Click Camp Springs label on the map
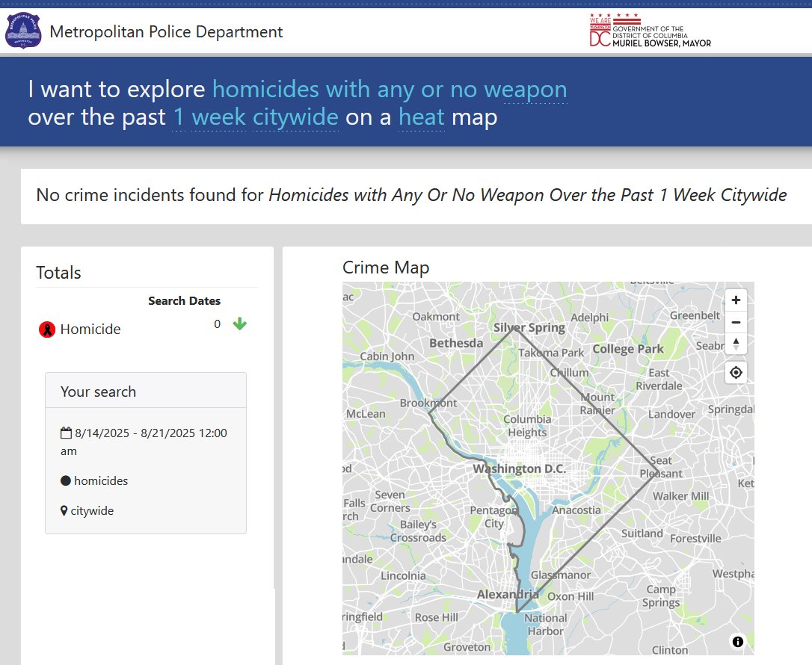Viewport: 812px width, 665px height. [661, 596]
